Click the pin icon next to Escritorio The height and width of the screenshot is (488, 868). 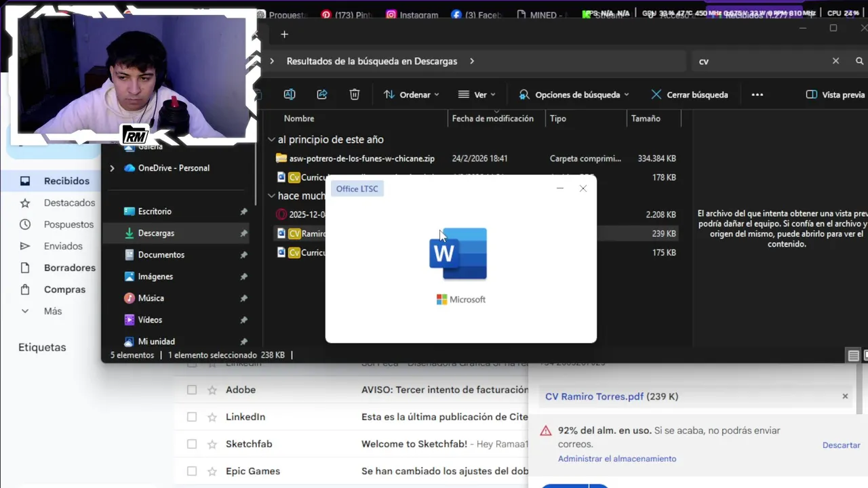point(243,211)
